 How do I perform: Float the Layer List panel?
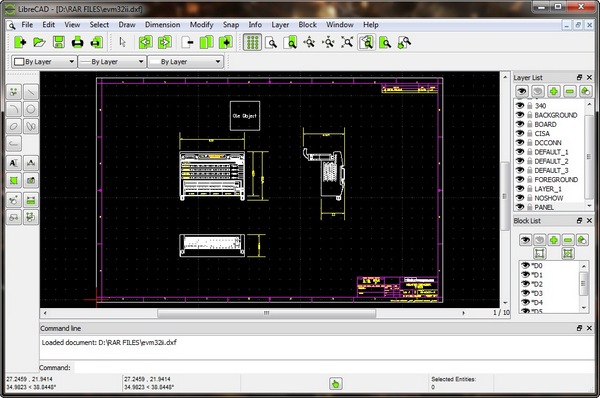coord(579,77)
